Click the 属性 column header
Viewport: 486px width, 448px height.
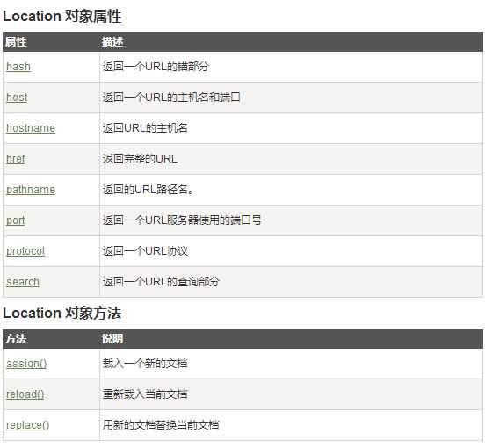[x=16, y=42]
